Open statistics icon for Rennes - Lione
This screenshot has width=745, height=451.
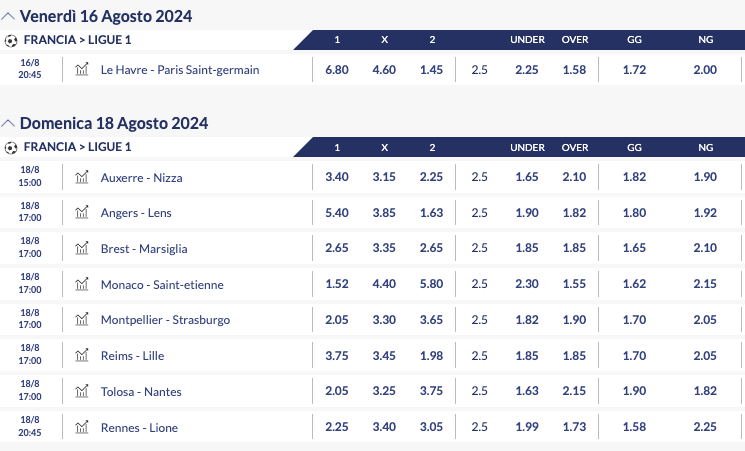tap(82, 427)
